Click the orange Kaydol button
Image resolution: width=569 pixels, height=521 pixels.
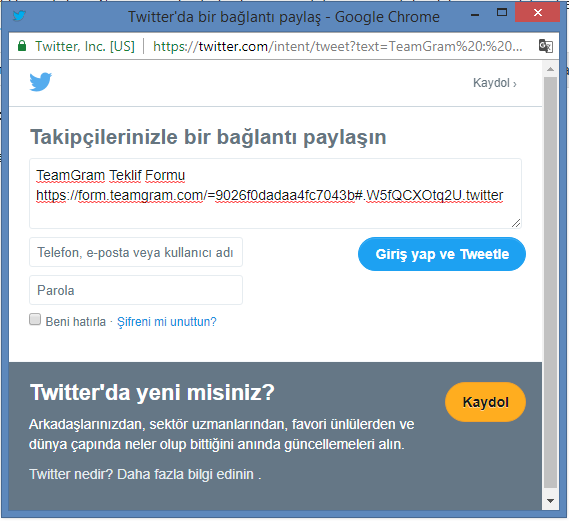[x=485, y=402]
